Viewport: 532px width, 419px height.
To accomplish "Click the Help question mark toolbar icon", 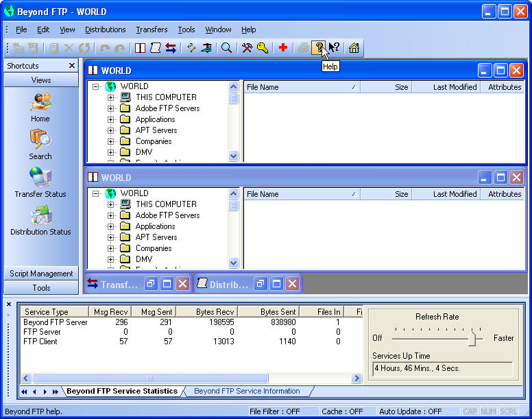I will tap(319, 48).
